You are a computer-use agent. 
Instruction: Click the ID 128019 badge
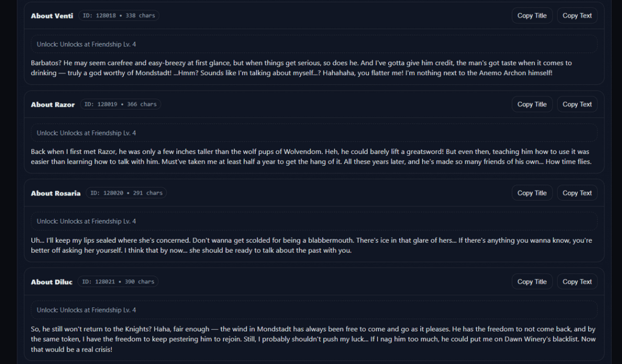(x=120, y=104)
